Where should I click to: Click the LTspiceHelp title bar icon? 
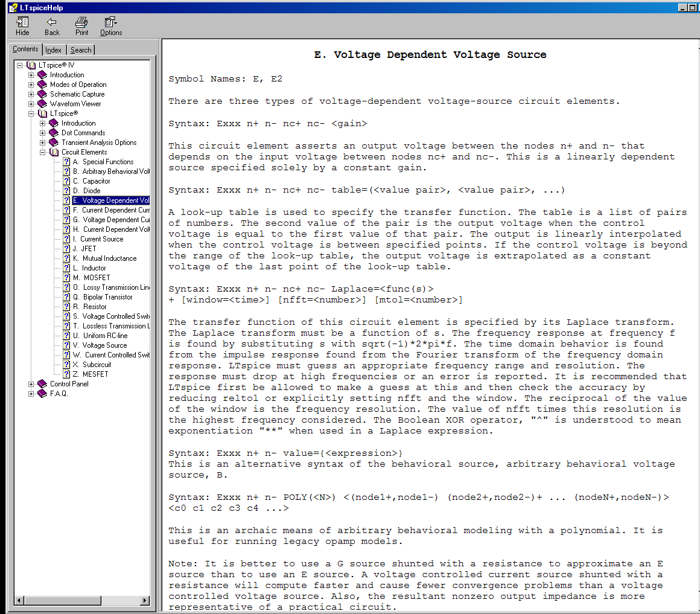click(13, 8)
